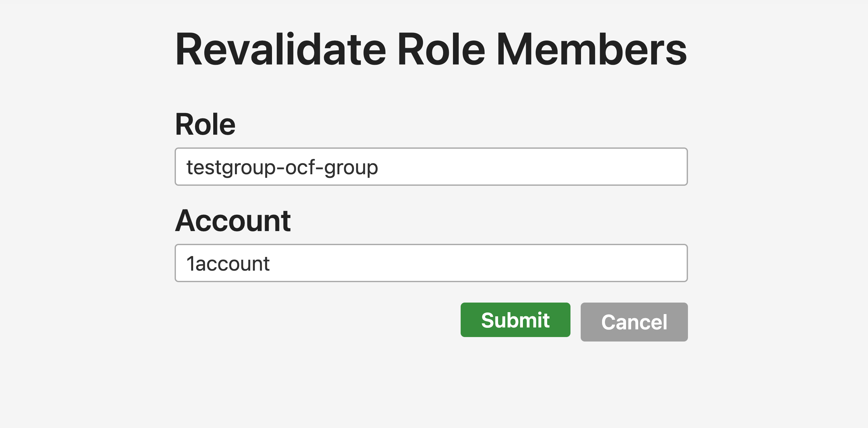Focus the Role input field
Screen dimensions: 868x428
point(431,167)
